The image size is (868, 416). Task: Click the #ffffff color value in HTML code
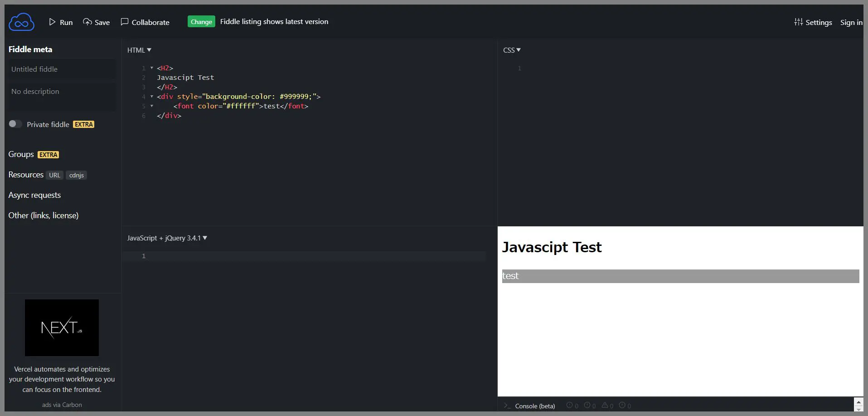point(241,106)
